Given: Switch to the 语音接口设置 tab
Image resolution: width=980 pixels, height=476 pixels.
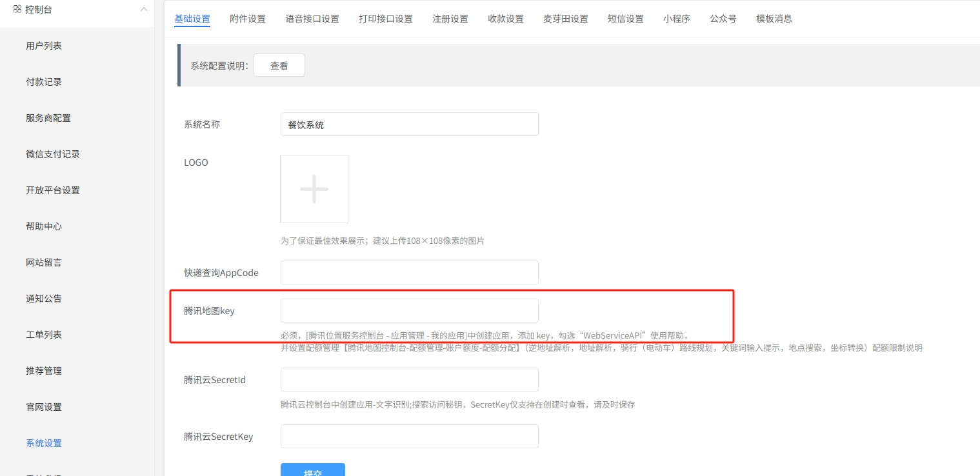Looking at the screenshot, I should click(312, 19).
